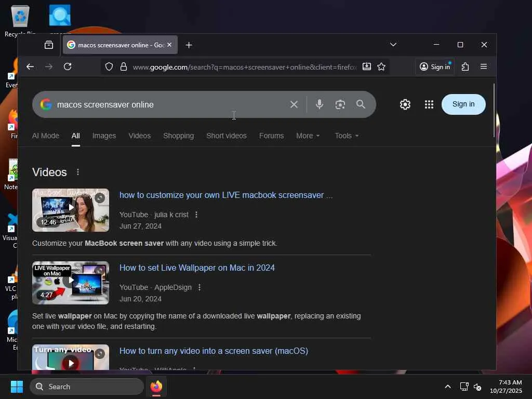Click blue Sign in button on Google
This screenshot has height=399, width=532.
point(463,104)
